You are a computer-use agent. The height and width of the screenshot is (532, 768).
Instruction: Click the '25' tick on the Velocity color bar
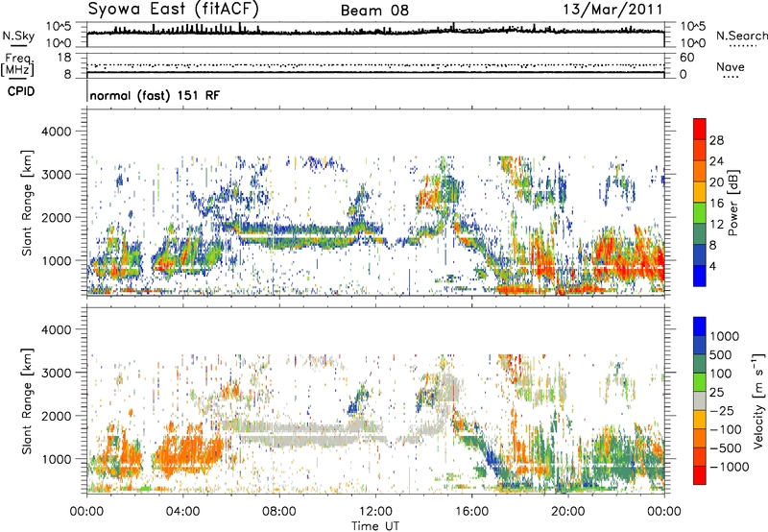pos(718,393)
